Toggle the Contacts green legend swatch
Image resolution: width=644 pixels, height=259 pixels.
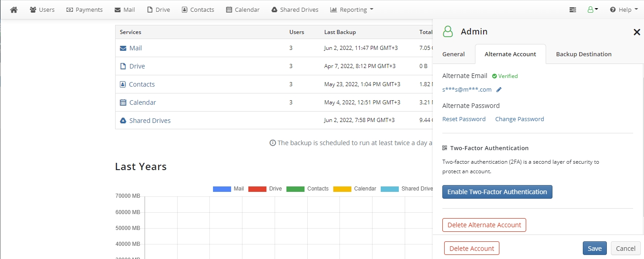point(295,189)
